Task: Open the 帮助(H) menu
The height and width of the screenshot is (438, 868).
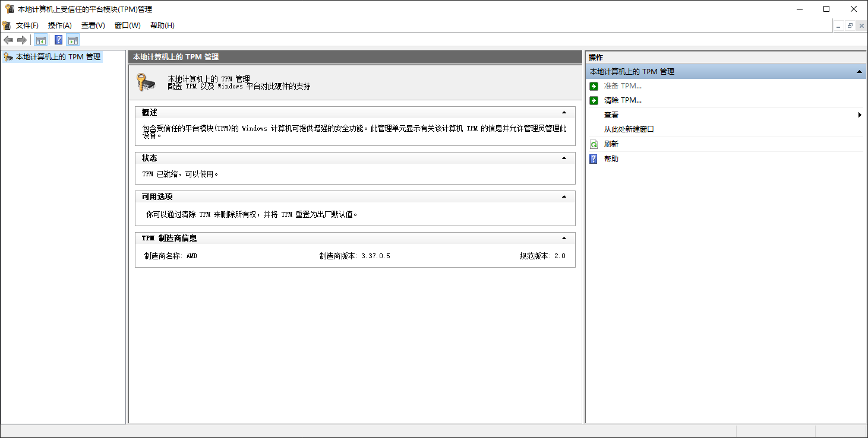Action: pos(162,25)
